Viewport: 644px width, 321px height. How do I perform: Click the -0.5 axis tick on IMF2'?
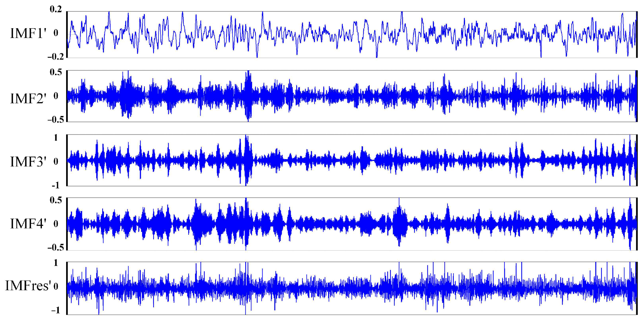pyautogui.click(x=56, y=120)
